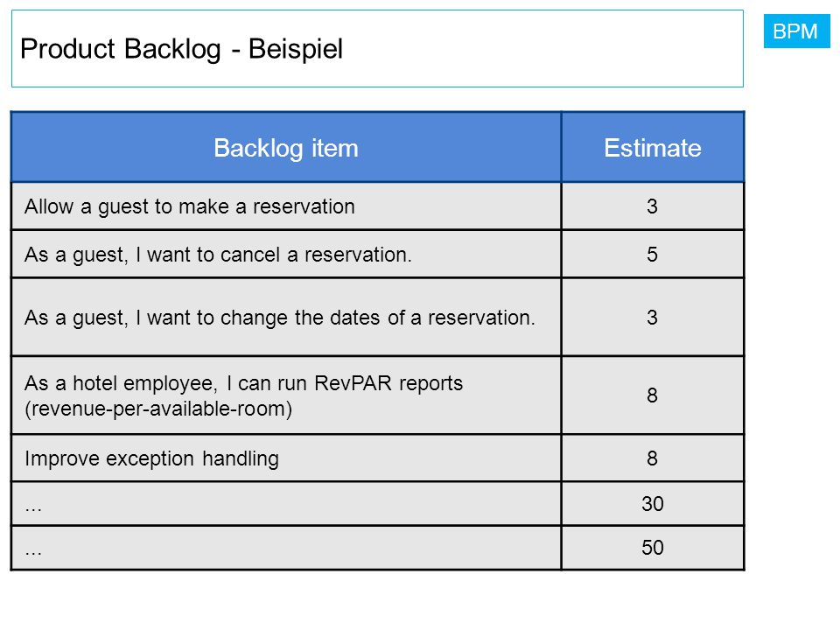The height and width of the screenshot is (630, 840).
Task: Click the estimate value 50
Action: tap(653, 548)
